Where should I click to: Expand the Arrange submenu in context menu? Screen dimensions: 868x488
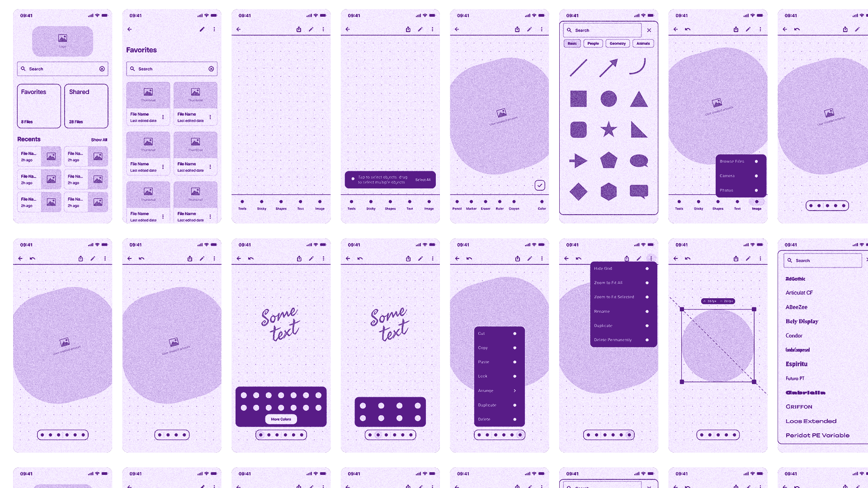(497, 390)
